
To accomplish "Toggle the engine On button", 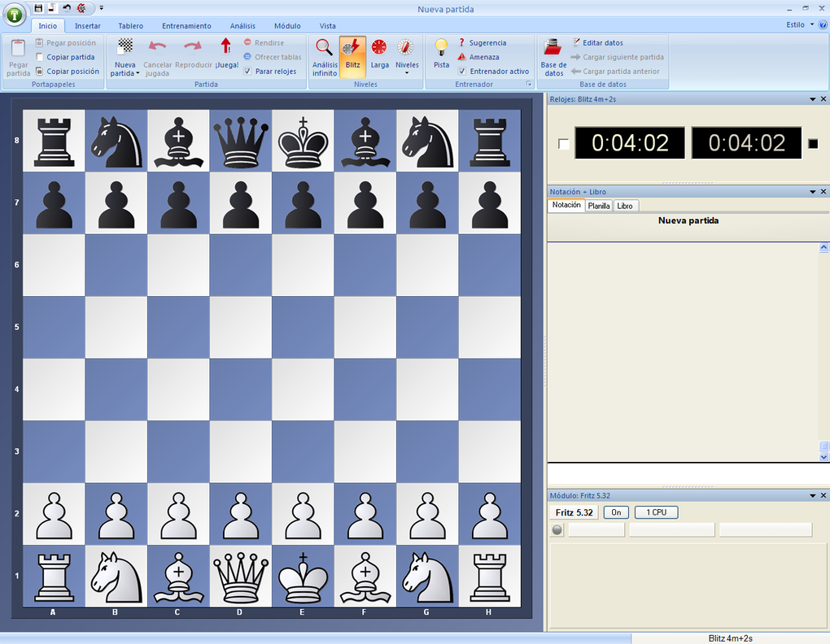I will [616, 512].
